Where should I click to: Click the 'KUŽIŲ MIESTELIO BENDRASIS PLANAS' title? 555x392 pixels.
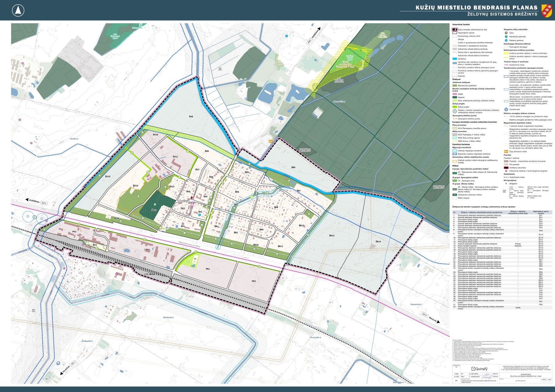(x=477, y=8)
